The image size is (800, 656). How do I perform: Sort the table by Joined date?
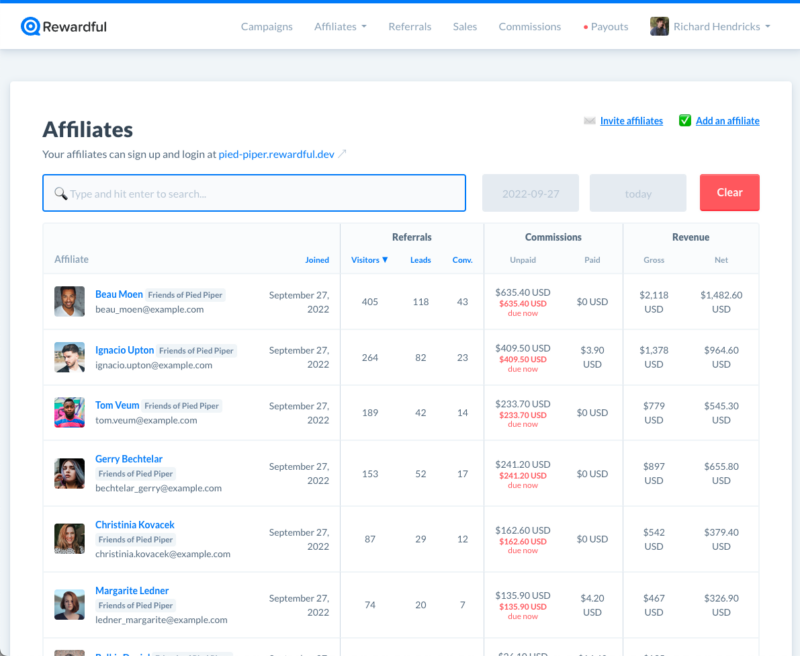(x=317, y=260)
